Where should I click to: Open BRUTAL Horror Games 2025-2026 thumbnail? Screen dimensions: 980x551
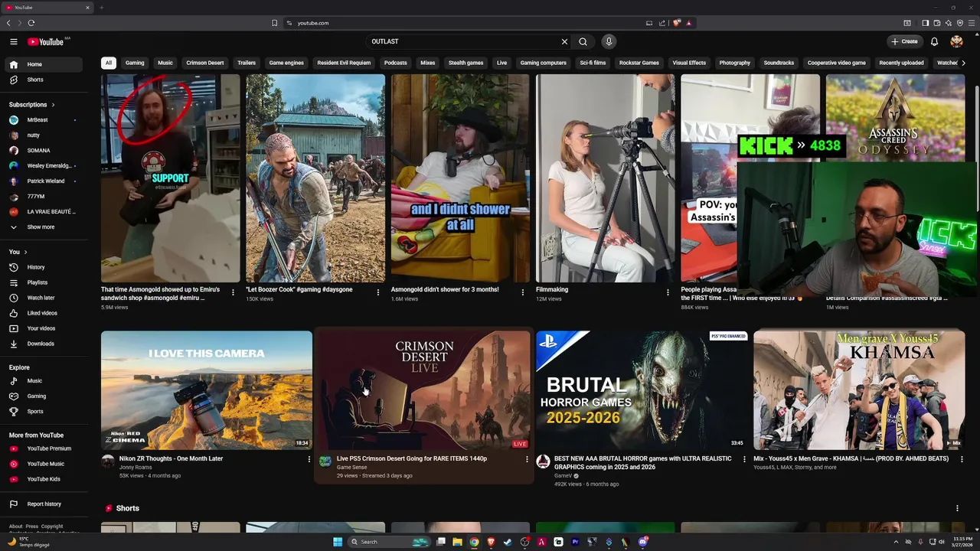click(x=642, y=390)
